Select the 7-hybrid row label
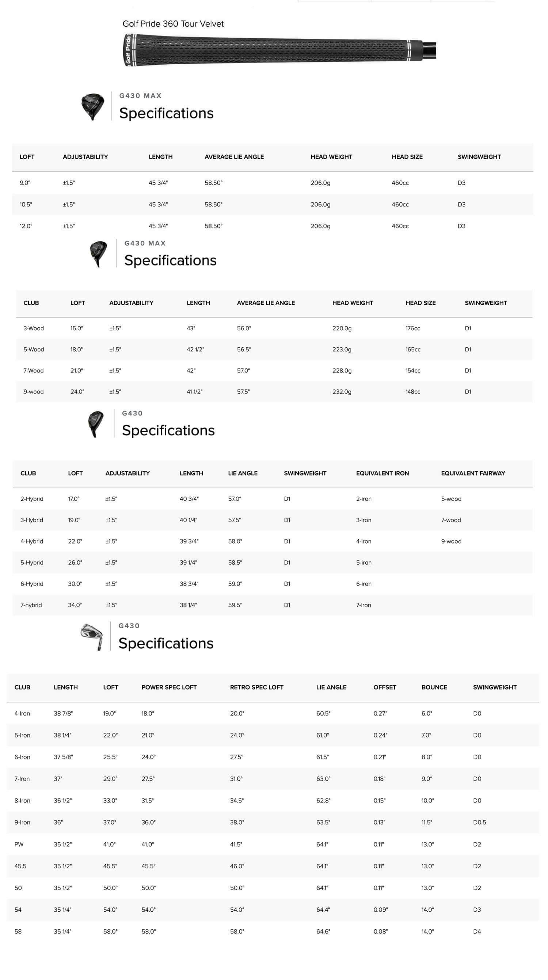The width and height of the screenshot is (548, 980). [31, 605]
